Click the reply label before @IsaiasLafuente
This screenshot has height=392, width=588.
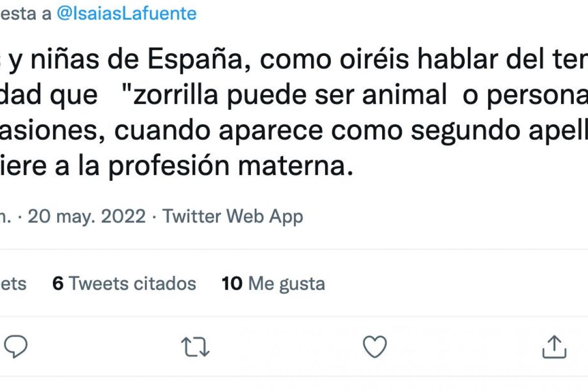(24, 13)
